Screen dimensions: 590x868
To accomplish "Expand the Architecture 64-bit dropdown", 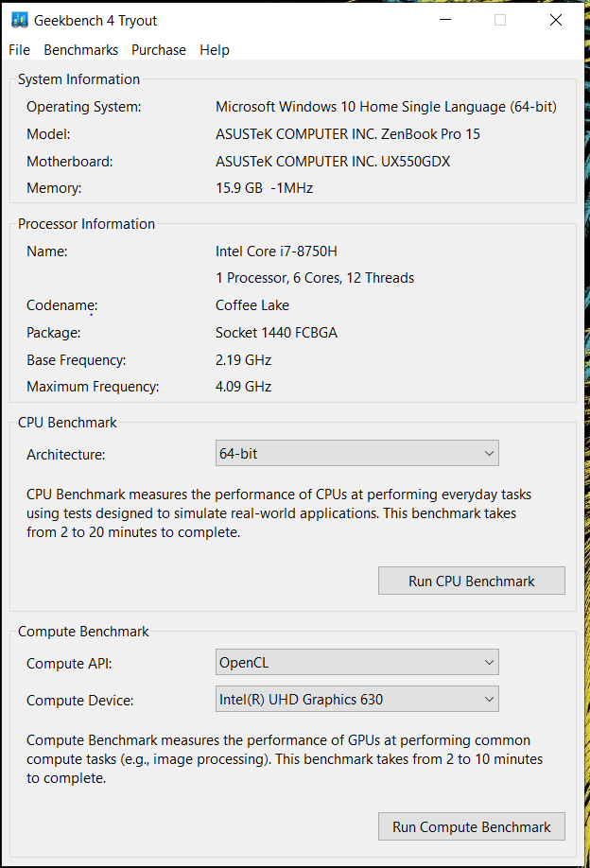I will point(357,454).
